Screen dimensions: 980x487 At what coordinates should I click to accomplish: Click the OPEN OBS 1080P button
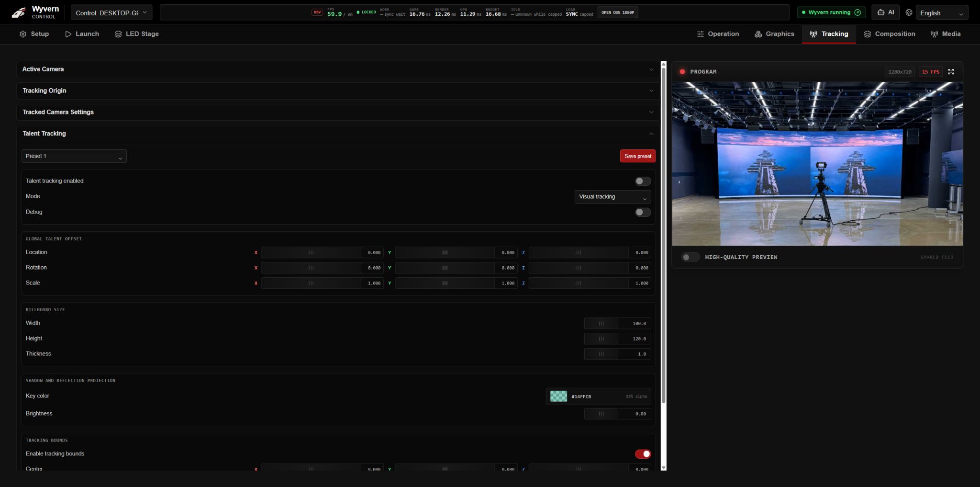click(617, 12)
